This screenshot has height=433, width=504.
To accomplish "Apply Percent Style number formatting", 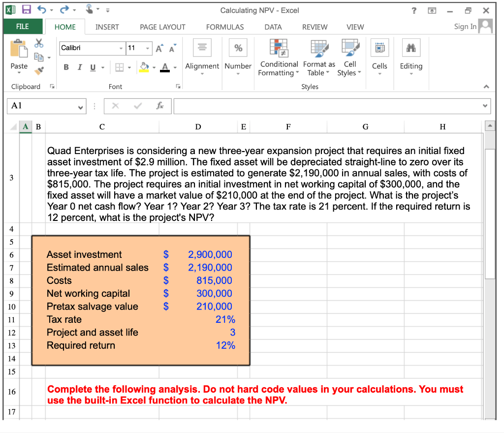I will pos(238,47).
